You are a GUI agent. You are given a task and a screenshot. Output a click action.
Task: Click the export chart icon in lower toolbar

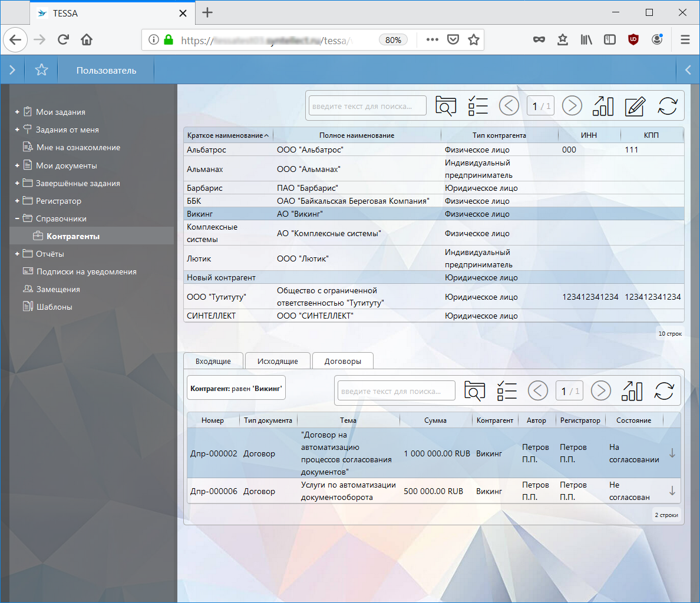632,391
